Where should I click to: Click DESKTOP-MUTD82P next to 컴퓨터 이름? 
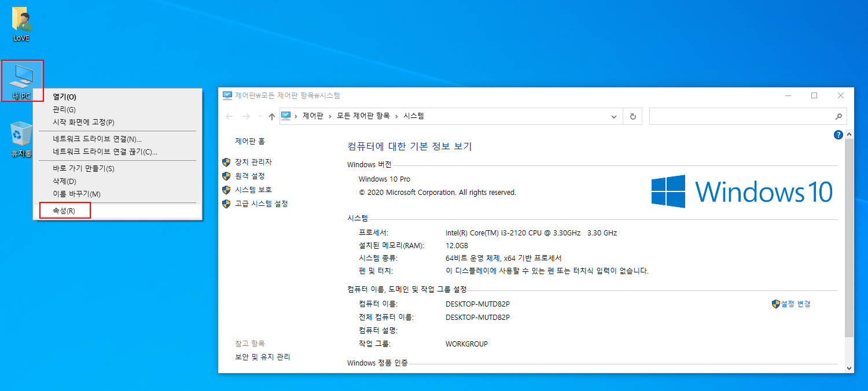tap(477, 304)
